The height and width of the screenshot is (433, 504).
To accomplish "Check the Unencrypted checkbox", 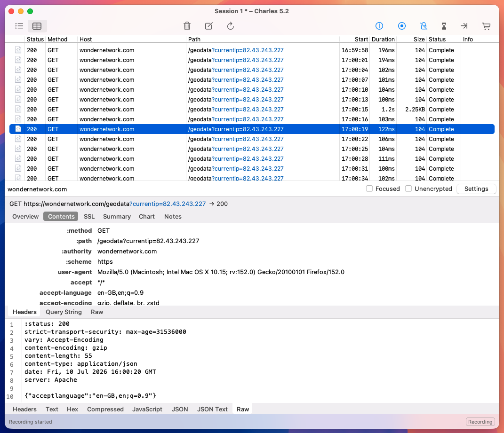I will [x=408, y=189].
